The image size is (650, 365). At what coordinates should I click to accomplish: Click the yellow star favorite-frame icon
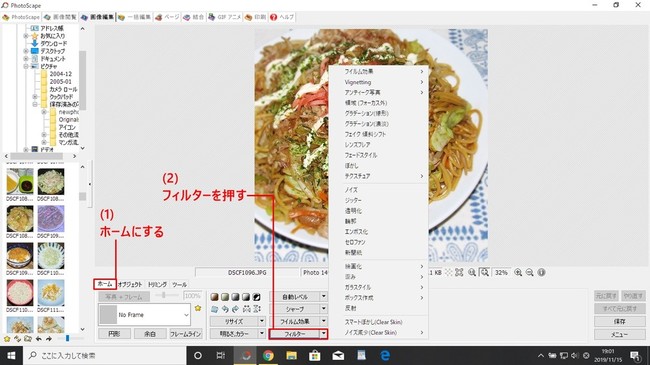pos(198,308)
